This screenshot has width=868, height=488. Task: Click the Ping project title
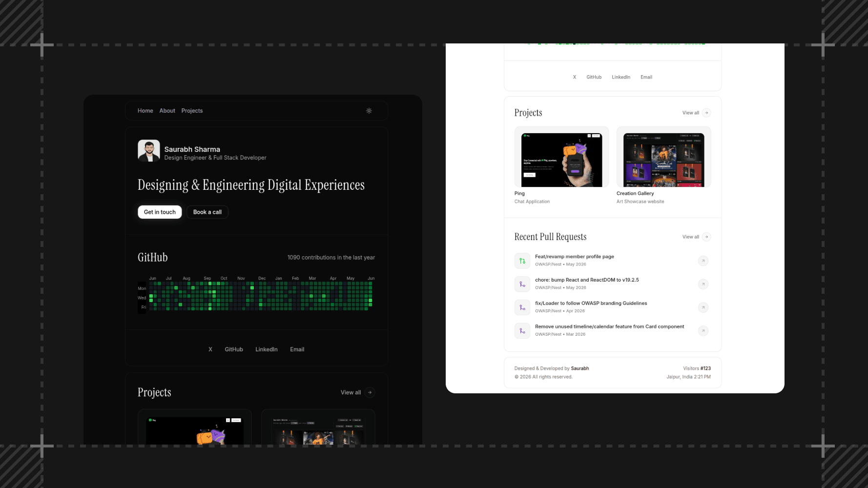[519, 193]
